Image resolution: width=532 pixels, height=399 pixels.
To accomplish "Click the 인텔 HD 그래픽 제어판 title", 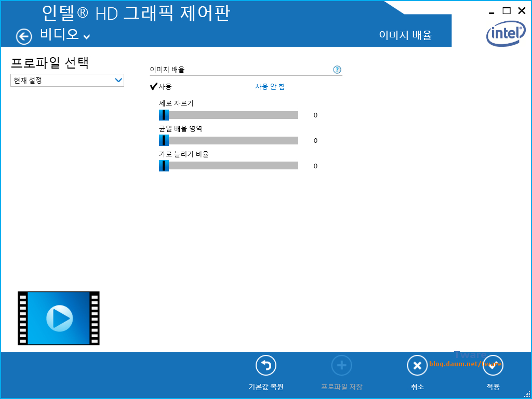I will (137, 13).
